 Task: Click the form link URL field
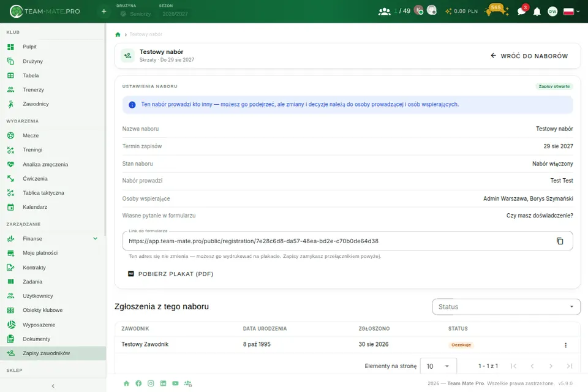347,241
